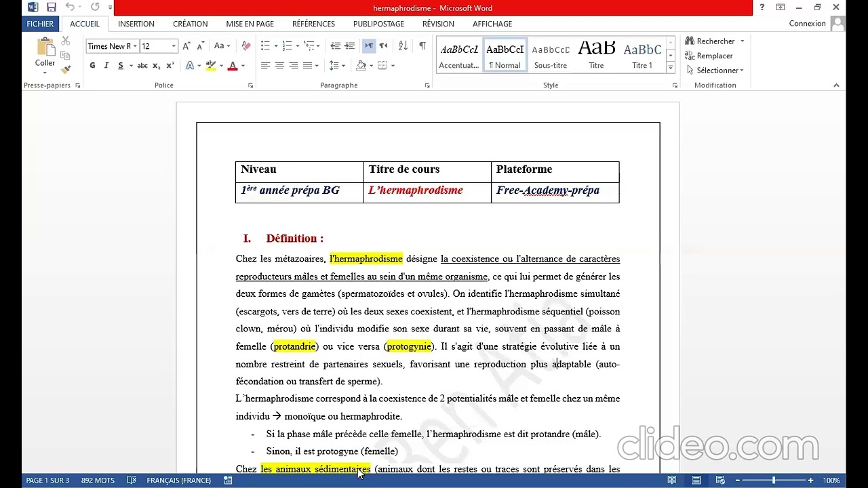Select the Format Painter brush icon
The width and height of the screenshot is (868, 488).
click(66, 68)
